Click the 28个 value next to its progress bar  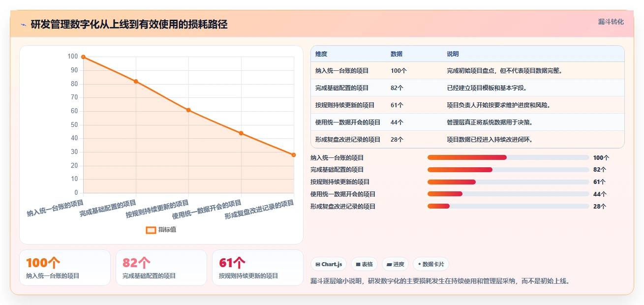coord(600,207)
